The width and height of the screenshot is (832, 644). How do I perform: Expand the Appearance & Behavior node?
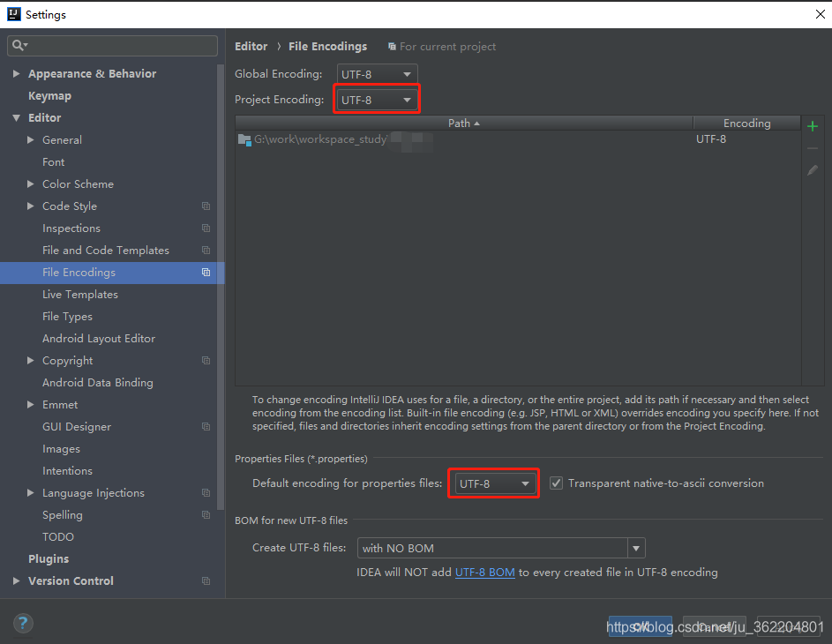click(x=16, y=73)
